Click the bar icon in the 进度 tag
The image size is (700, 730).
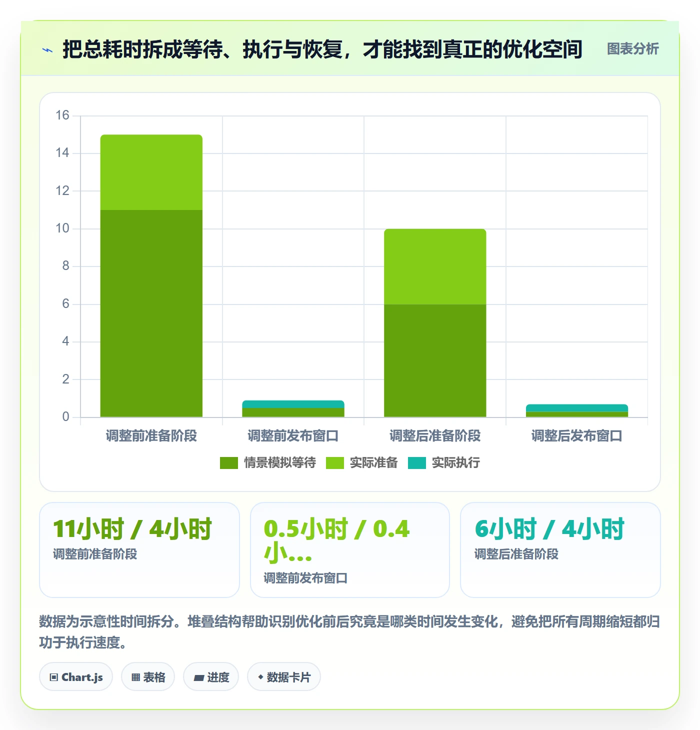point(199,678)
